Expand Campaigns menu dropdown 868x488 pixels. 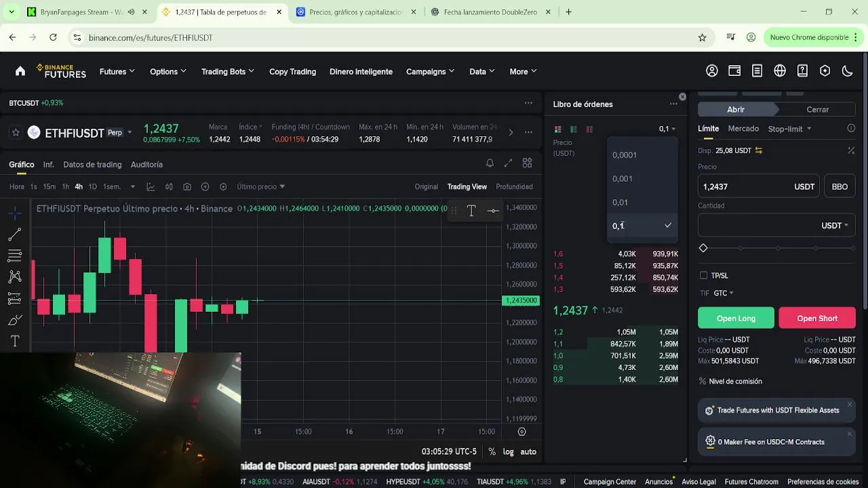(x=430, y=71)
